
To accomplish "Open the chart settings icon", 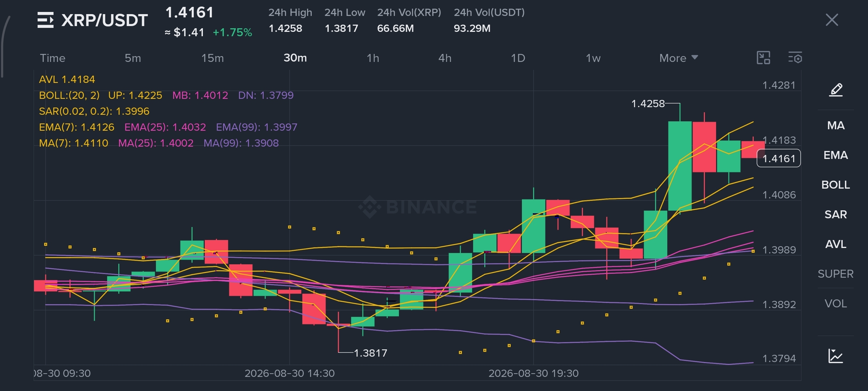I will point(795,58).
